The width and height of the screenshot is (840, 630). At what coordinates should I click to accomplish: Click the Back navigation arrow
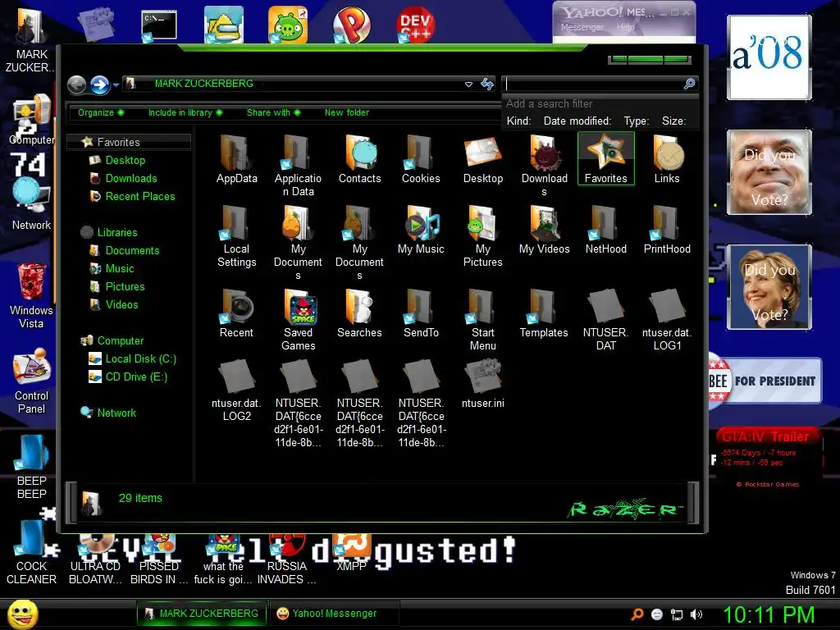coord(76,84)
